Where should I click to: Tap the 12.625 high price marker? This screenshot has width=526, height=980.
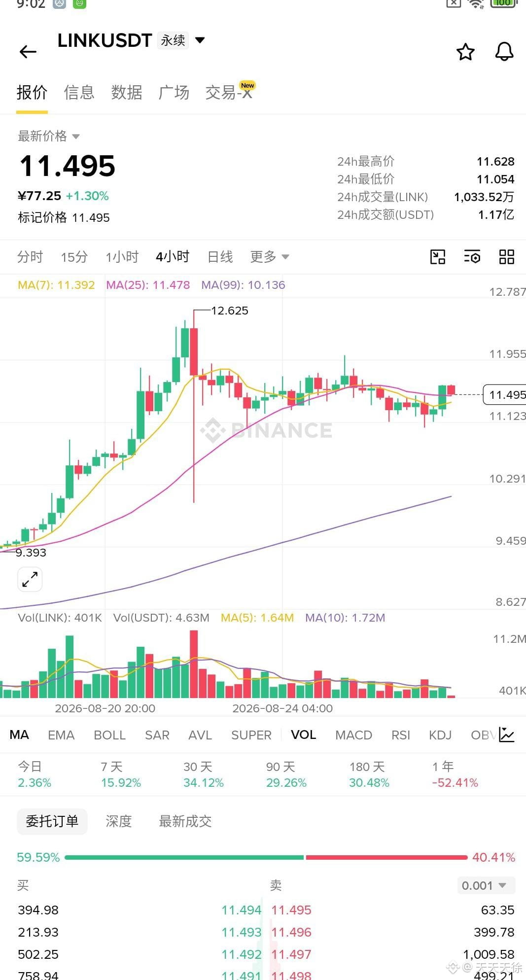(x=229, y=311)
